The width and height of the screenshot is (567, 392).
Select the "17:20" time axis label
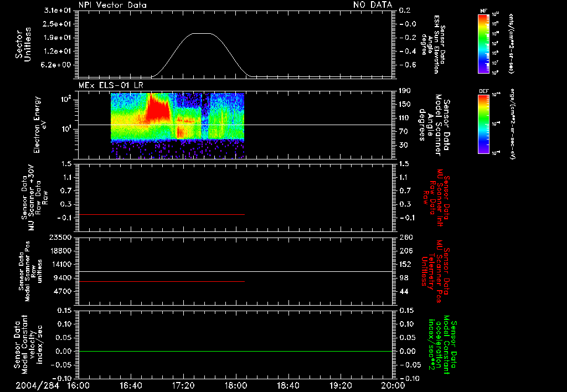click(183, 385)
